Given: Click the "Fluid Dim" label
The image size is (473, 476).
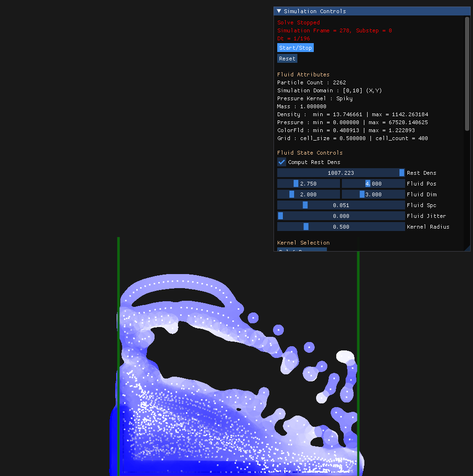Looking at the screenshot, I should [421, 194].
